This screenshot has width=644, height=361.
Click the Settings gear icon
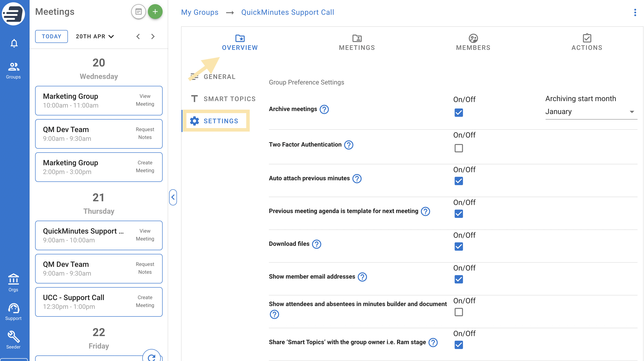pos(194,121)
